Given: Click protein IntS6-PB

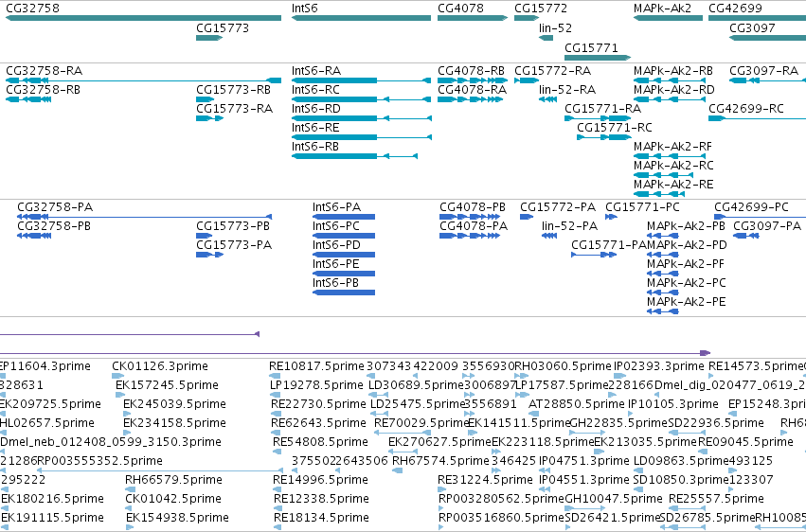Looking at the screenshot, I should point(335,283).
